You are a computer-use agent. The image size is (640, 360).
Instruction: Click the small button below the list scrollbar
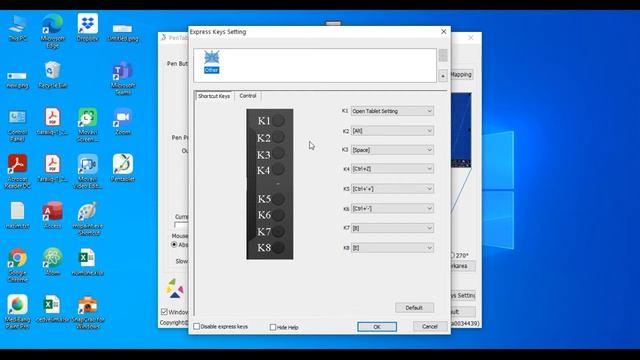coord(443,76)
